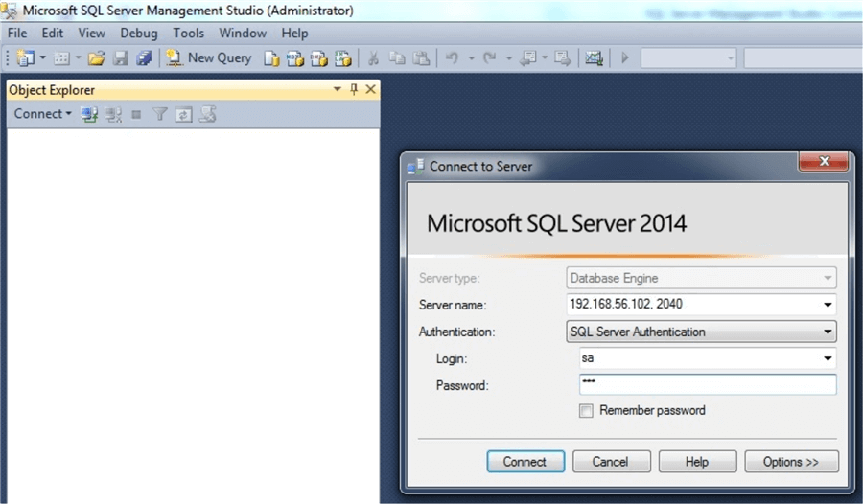This screenshot has height=504, width=863.
Task: Click the Navigate Forward icon
Action: pyautogui.click(x=562, y=57)
